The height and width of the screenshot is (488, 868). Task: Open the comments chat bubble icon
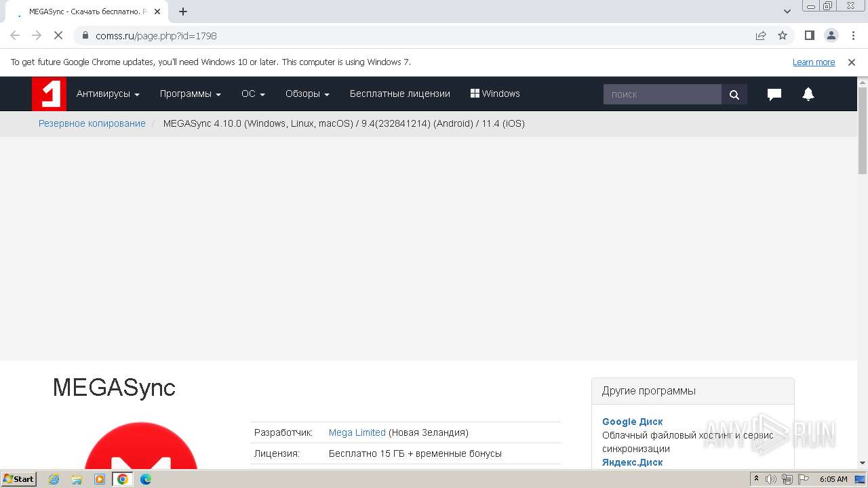[774, 94]
